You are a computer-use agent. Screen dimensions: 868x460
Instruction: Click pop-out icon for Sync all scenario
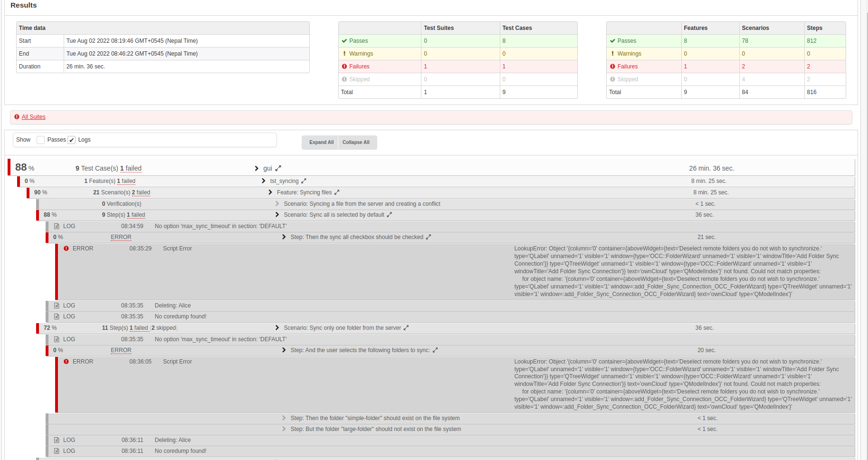(x=390, y=214)
